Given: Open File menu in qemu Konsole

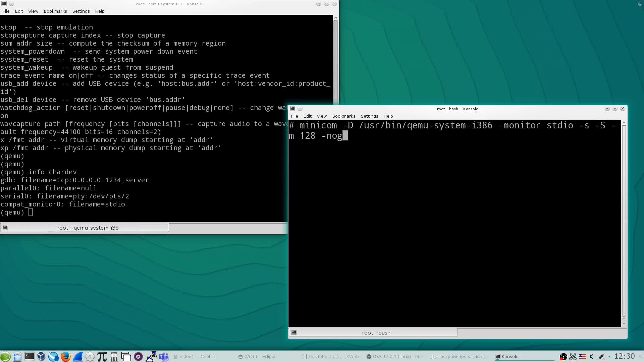Looking at the screenshot, I should click(6, 11).
